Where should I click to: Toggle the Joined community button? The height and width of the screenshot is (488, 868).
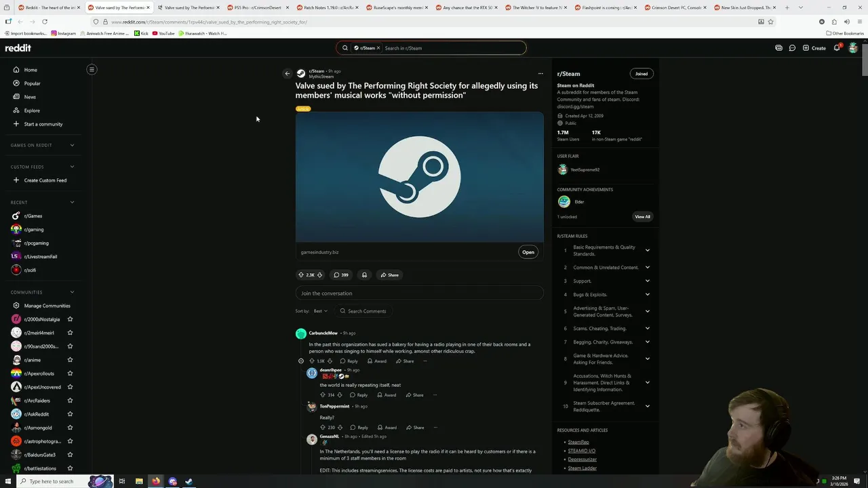pyautogui.click(x=642, y=74)
